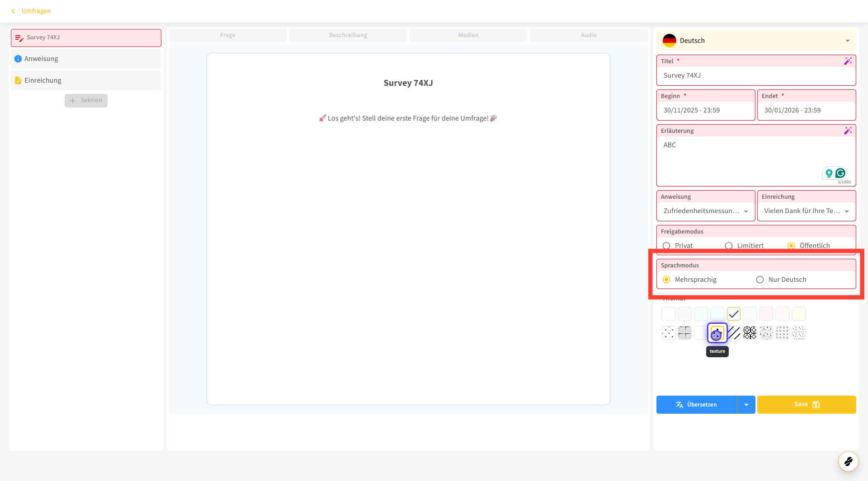Choose the Nur Deutsch language mode
This screenshot has width=868, height=481.
[760, 280]
